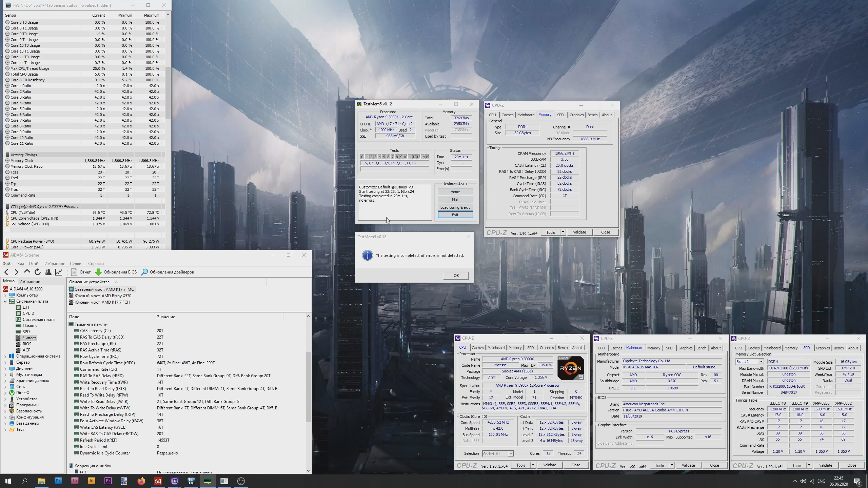The width and height of the screenshot is (868, 488).
Task: Refresh the AIDA64 page
Action: (38, 272)
